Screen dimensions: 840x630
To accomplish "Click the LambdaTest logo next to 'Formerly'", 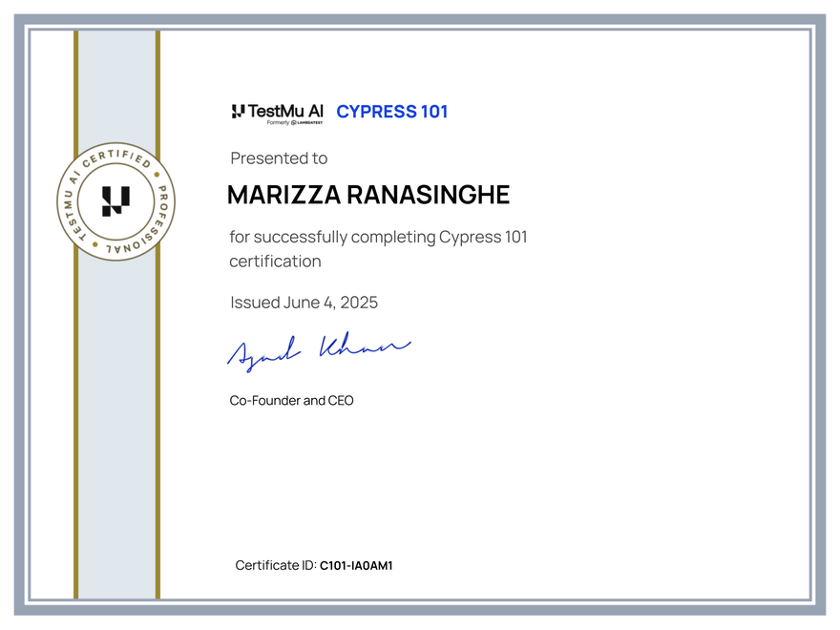I will pos(307,122).
